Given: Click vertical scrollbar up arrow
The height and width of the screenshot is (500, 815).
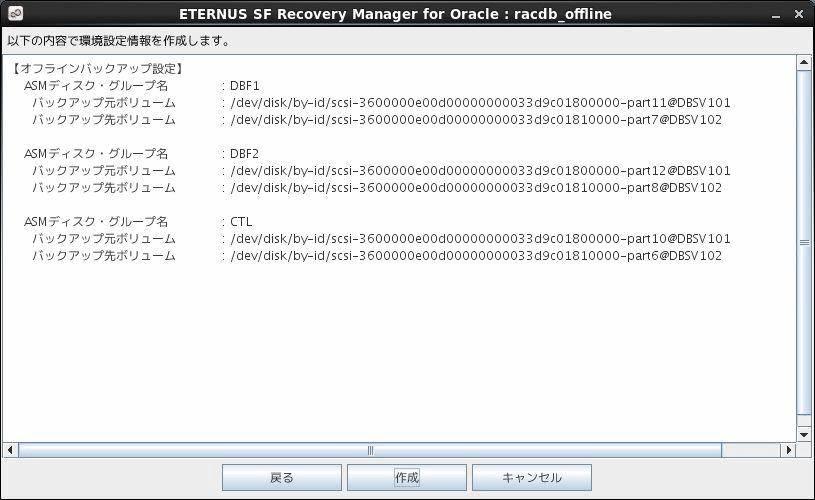Looking at the screenshot, I should click(x=804, y=63).
